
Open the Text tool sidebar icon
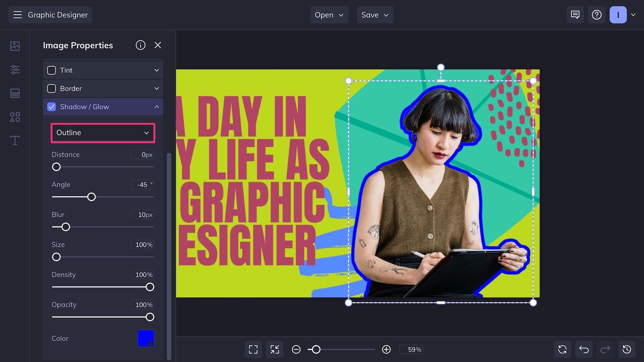(15, 140)
